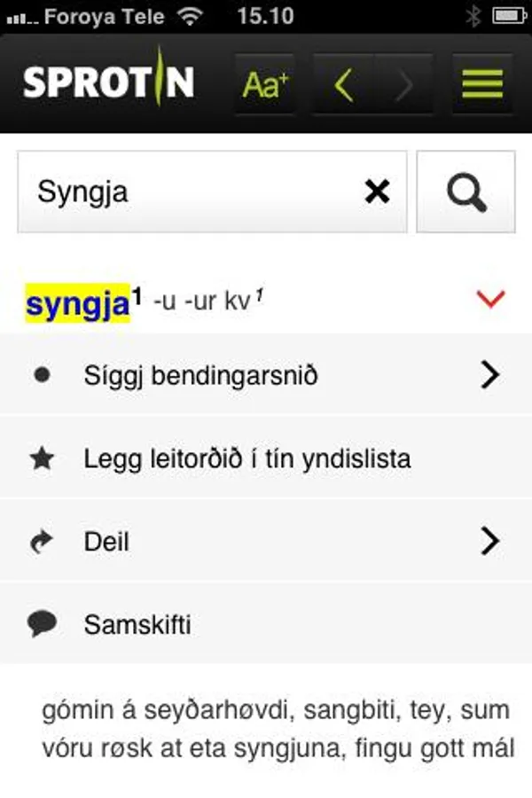Open the Samskifti option
Viewport: 532px width, 798px height.
pos(137,624)
